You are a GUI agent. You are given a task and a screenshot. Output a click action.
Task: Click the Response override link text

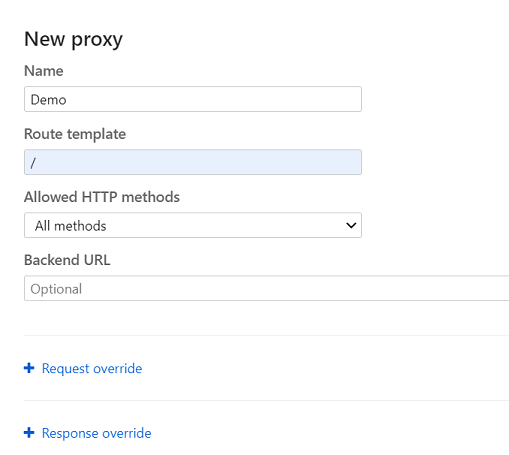click(97, 433)
